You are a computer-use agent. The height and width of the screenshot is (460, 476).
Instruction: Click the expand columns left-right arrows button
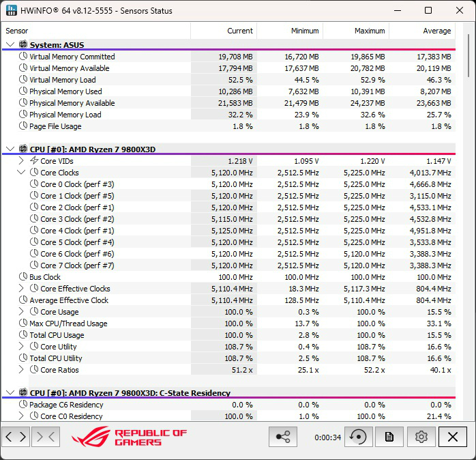[16, 437]
